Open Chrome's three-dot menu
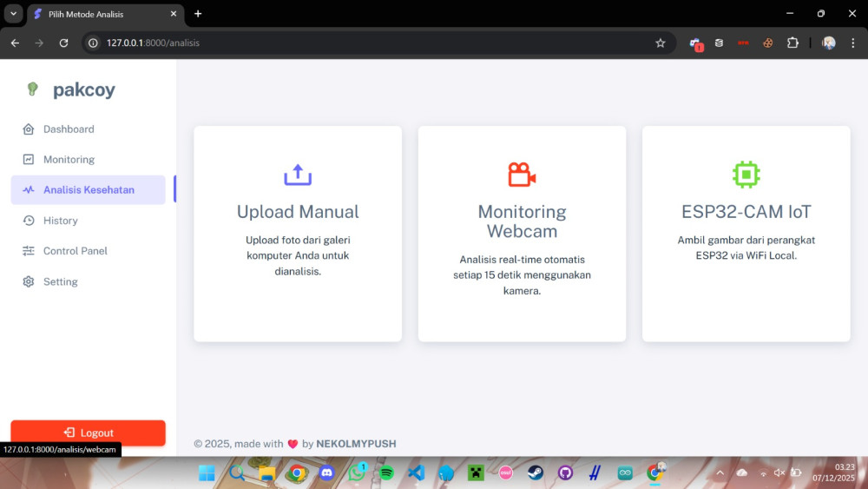Screen dimensions: 868x489 click(852, 43)
